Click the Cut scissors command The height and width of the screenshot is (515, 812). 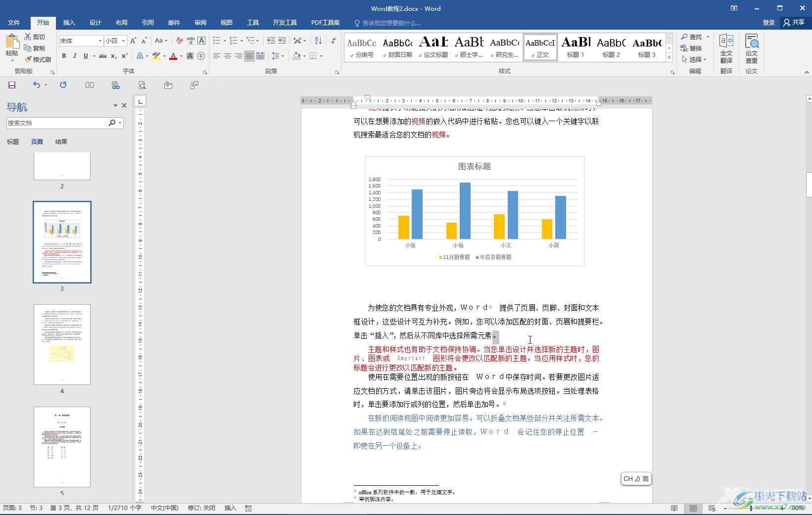(x=35, y=37)
